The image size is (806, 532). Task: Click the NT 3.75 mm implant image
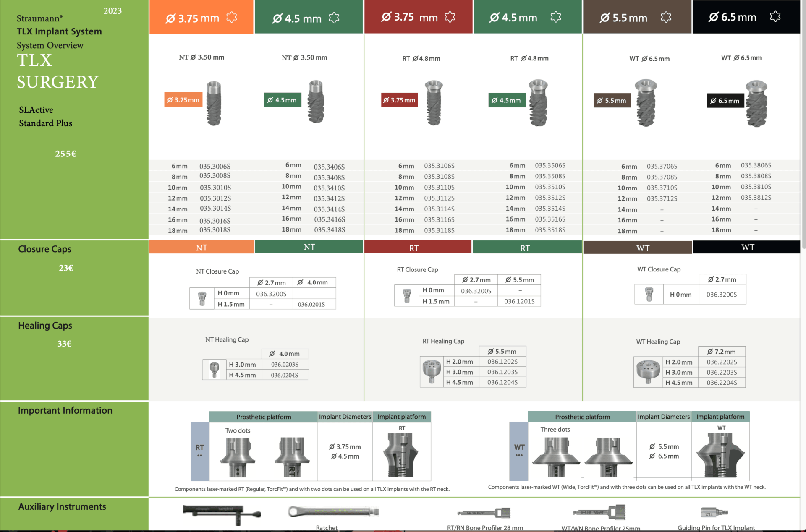click(214, 103)
